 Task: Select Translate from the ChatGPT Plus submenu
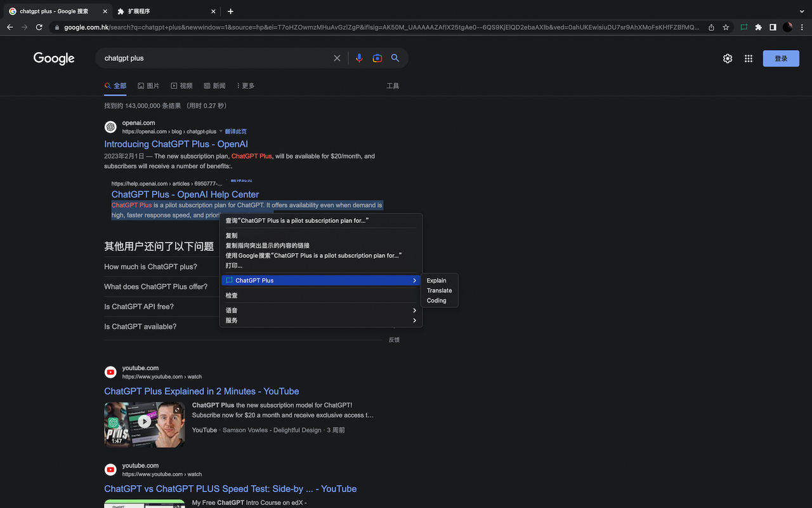[x=439, y=291]
